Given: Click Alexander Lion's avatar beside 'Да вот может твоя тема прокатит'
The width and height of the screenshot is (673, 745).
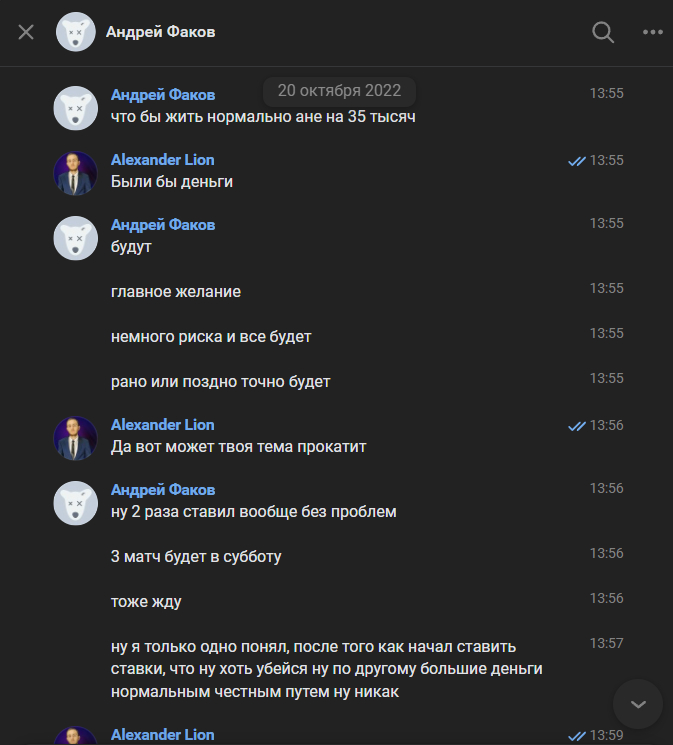Looking at the screenshot, I should (75, 438).
